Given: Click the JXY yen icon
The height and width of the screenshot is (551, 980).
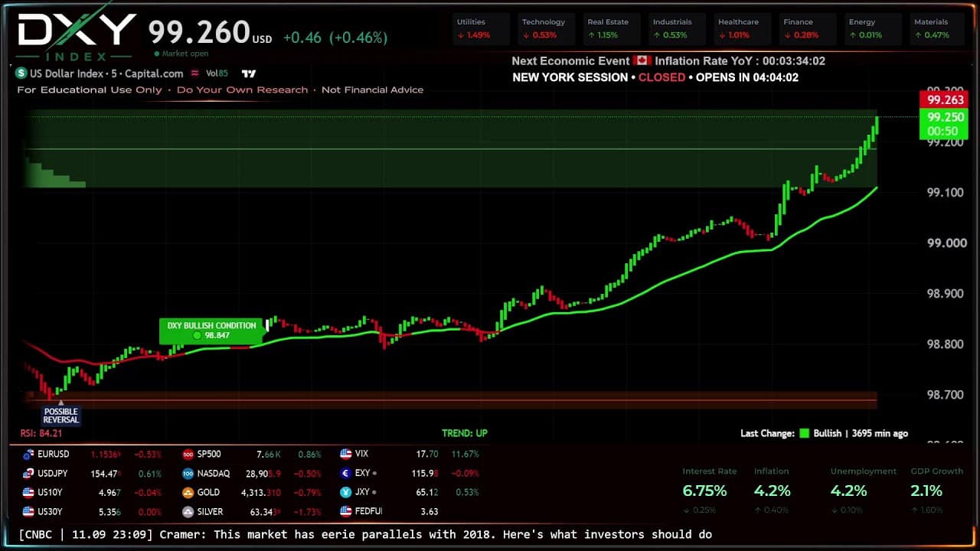Looking at the screenshot, I should coord(346,493).
